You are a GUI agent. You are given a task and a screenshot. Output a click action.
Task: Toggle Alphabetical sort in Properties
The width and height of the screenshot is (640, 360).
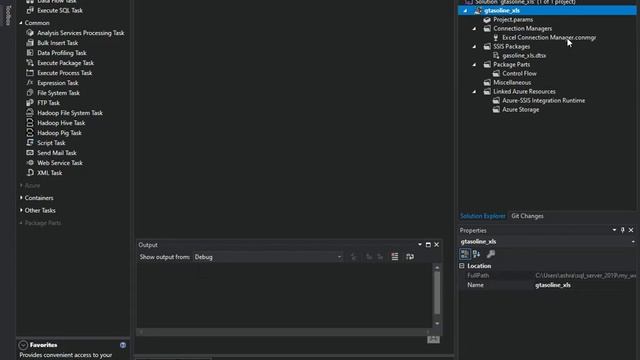coord(476,254)
